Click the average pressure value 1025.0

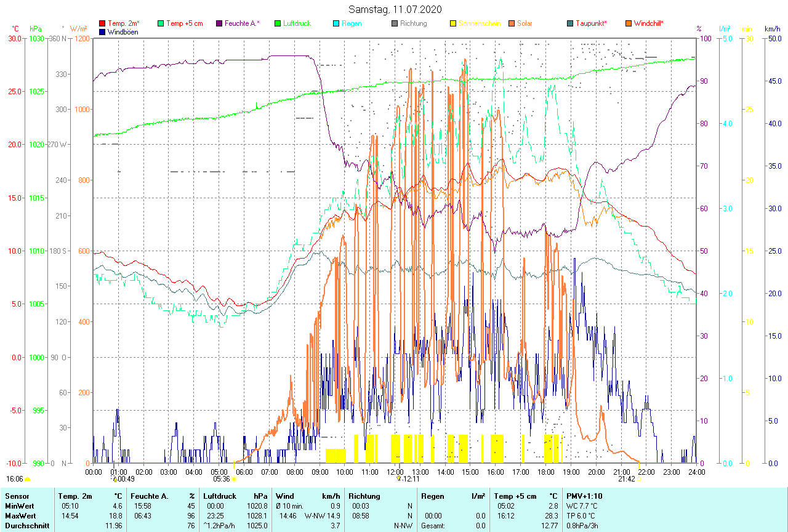(257, 526)
